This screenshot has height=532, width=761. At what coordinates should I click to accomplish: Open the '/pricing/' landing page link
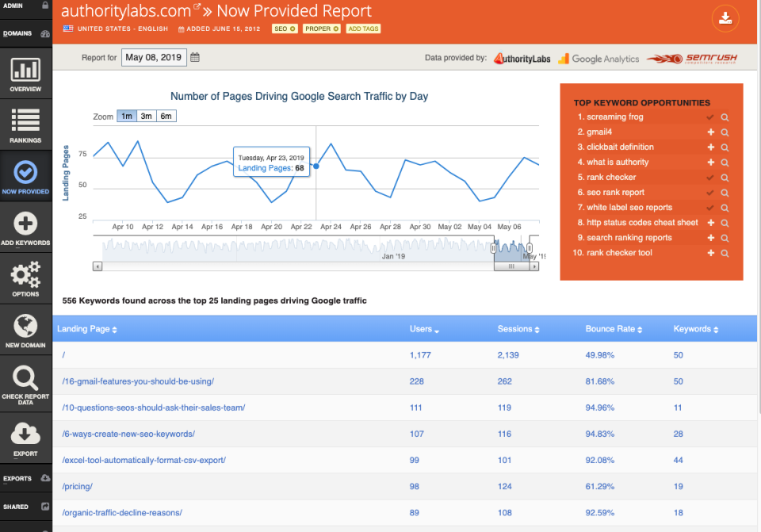tap(77, 486)
